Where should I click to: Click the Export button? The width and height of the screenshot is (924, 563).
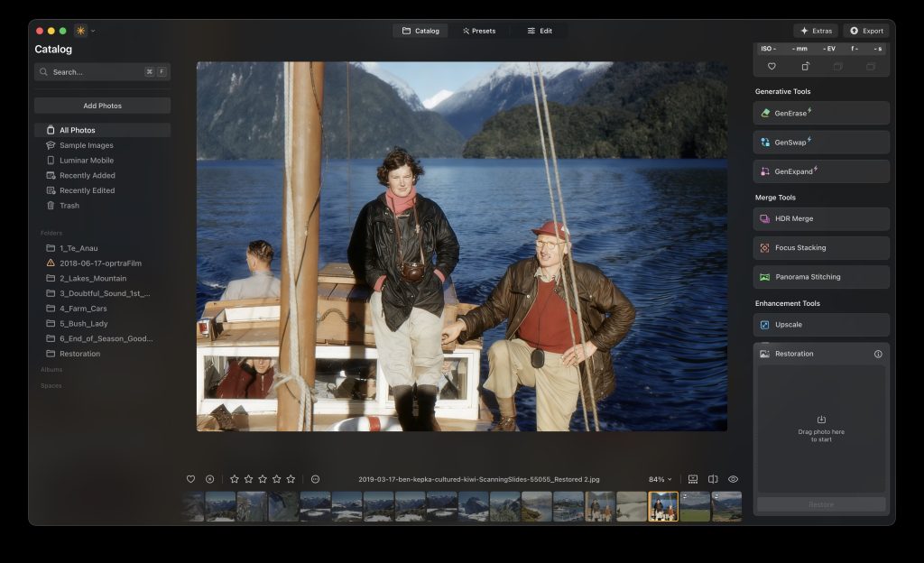pos(865,30)
